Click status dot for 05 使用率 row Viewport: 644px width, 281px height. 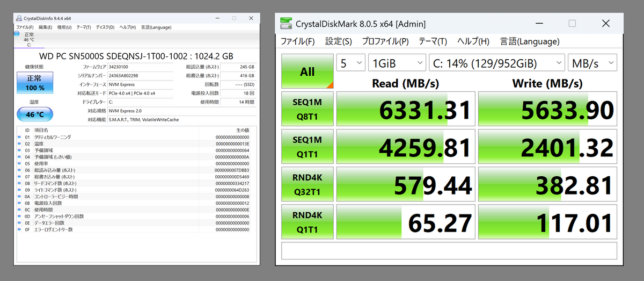(x=19, y=163)
